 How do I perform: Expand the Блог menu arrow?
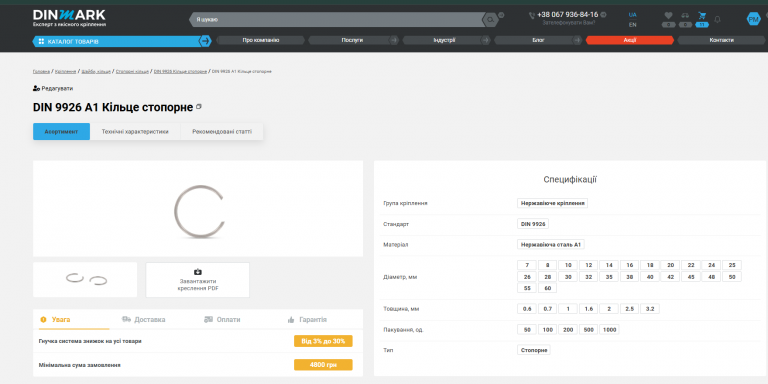pos(578,40)
